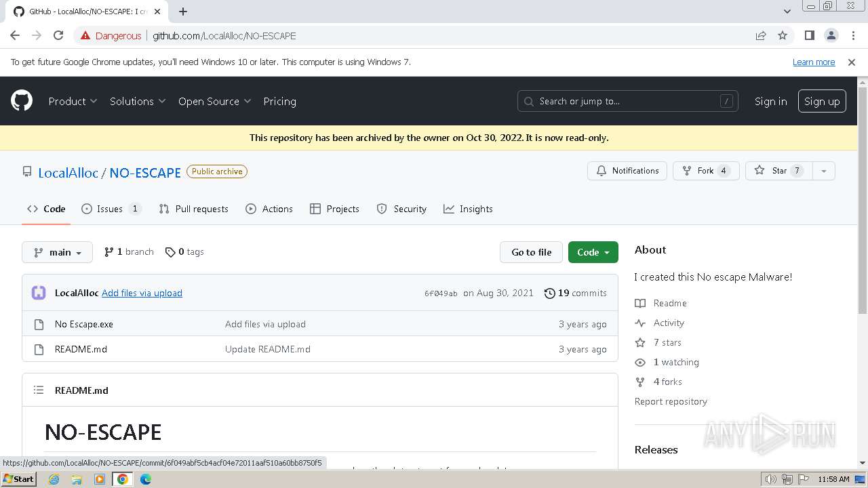Close the GitHub browser tab
This screenshot has height=488, width=868.
[x=157, y=12]
